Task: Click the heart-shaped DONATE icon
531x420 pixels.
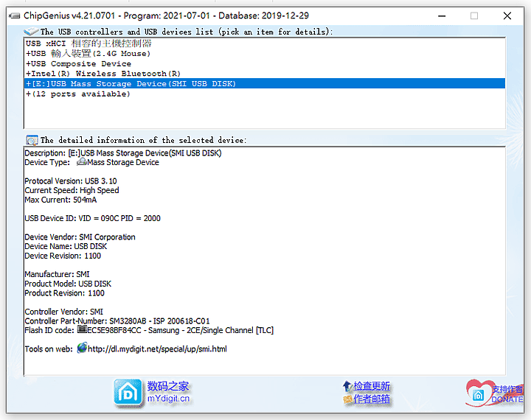Action: click(478, 393)
